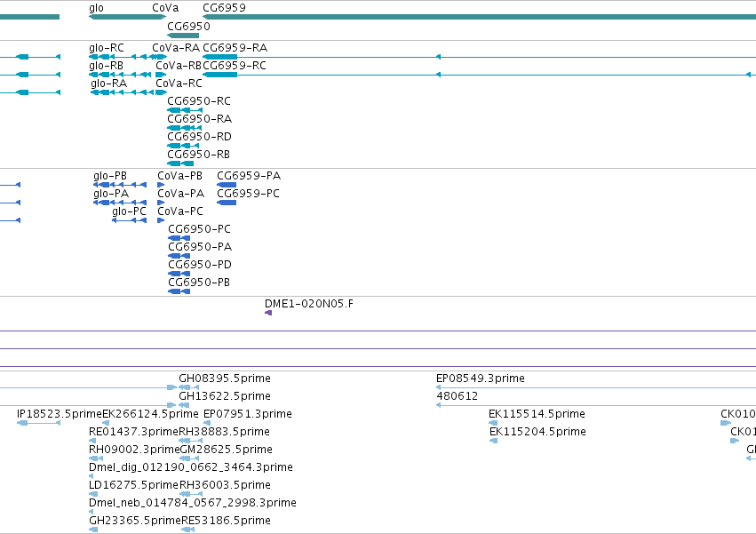Select Dmel_dig_012190_0662_3464.3prime label
The width and height of the screenshot is (756, 534).
click(x=191, y=468)
